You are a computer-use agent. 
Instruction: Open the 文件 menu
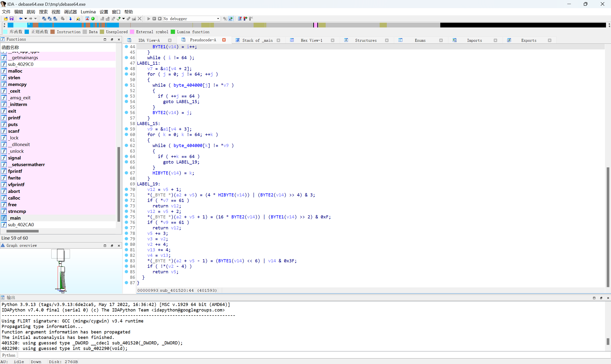pyautogui.click(x=6, y=12)
